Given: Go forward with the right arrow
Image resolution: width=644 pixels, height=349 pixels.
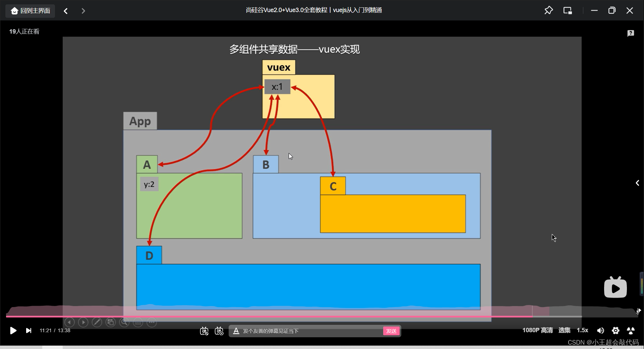Looking at the screenshot, I should coord(83,11).
